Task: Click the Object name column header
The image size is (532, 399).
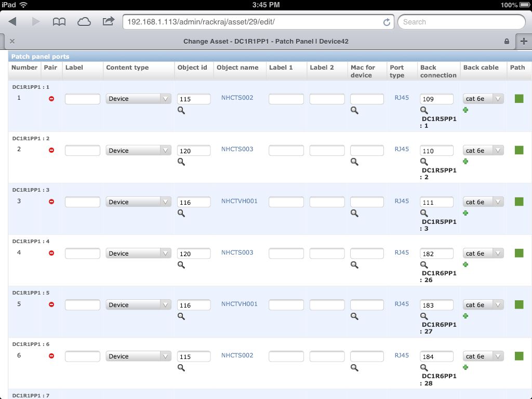Action: click(237, 68)
